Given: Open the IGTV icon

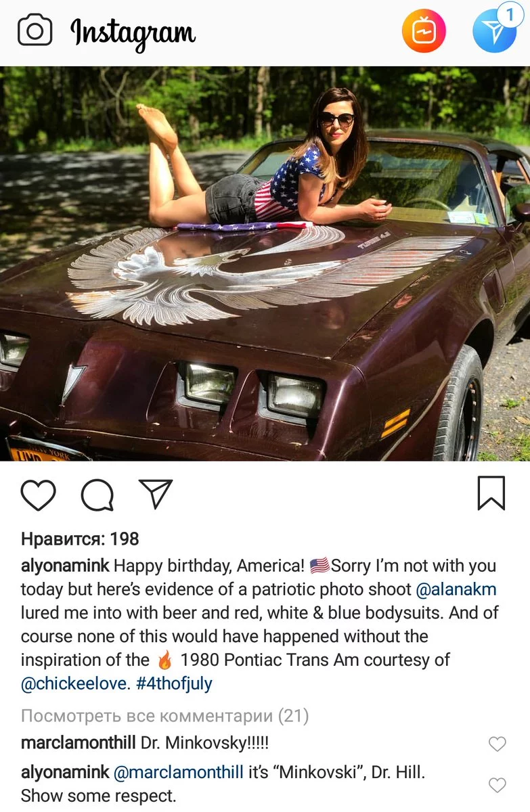Looking at the screenshot, I should [424, 31].
